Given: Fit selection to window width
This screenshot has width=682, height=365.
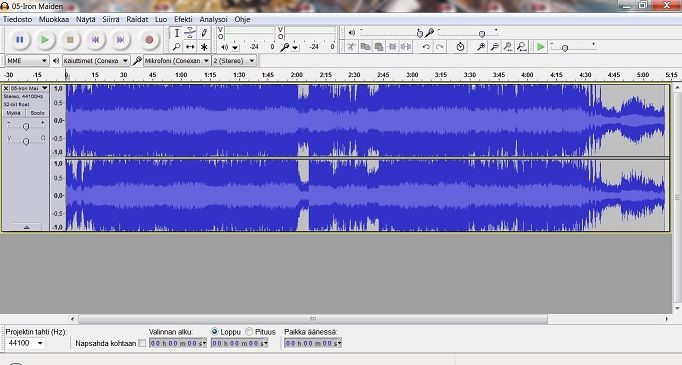Looking at the screenshot, I should click(508, 47).
